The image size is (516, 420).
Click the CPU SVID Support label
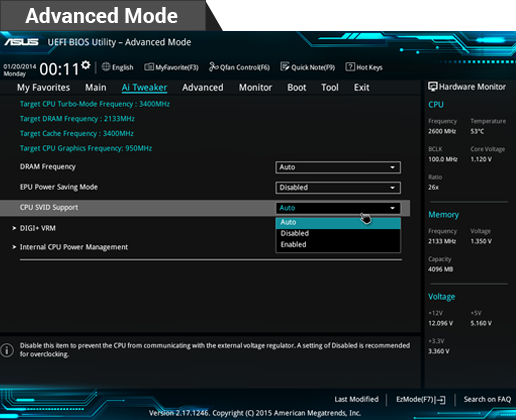click(x=49, y=207)
